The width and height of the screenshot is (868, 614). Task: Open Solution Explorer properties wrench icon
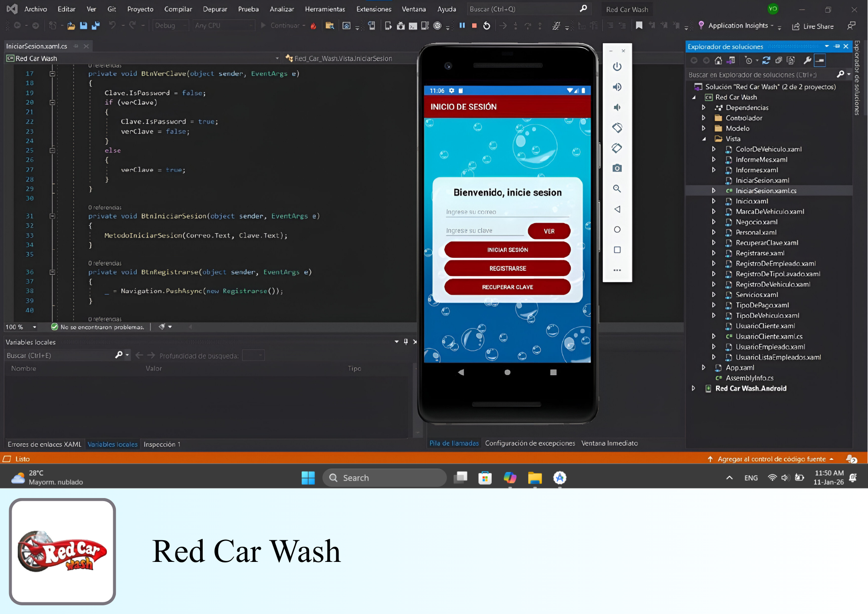pyautogui.click(x=807, y=60)
